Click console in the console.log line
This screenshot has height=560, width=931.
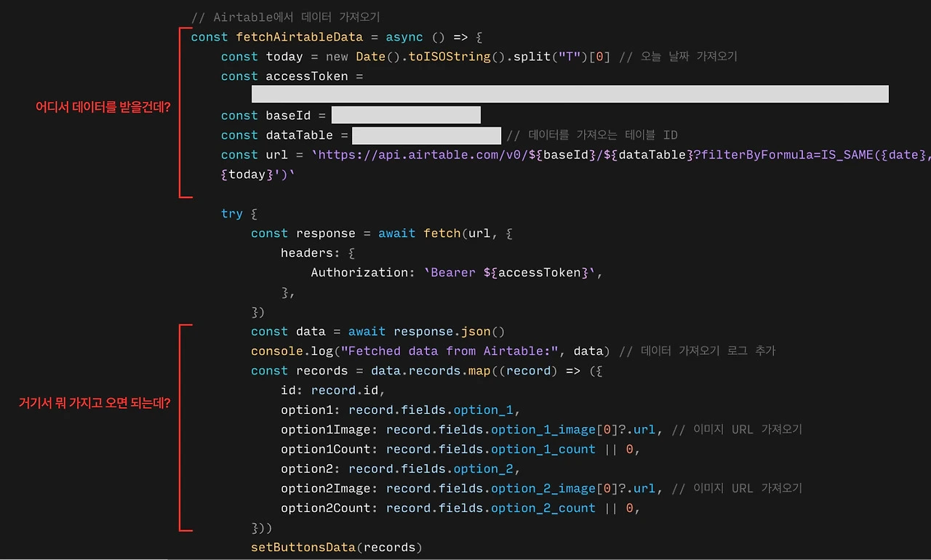pyautogui.click(x=277, y=351)
